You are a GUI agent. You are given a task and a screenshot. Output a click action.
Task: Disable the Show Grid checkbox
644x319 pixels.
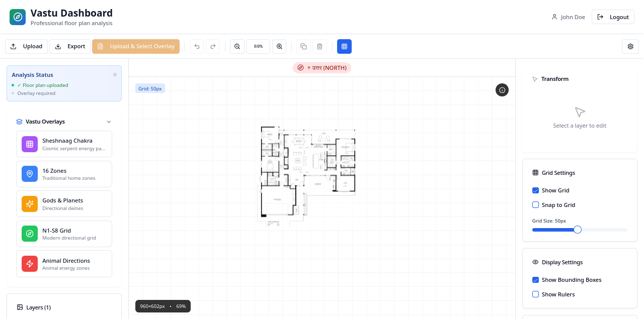535,190
